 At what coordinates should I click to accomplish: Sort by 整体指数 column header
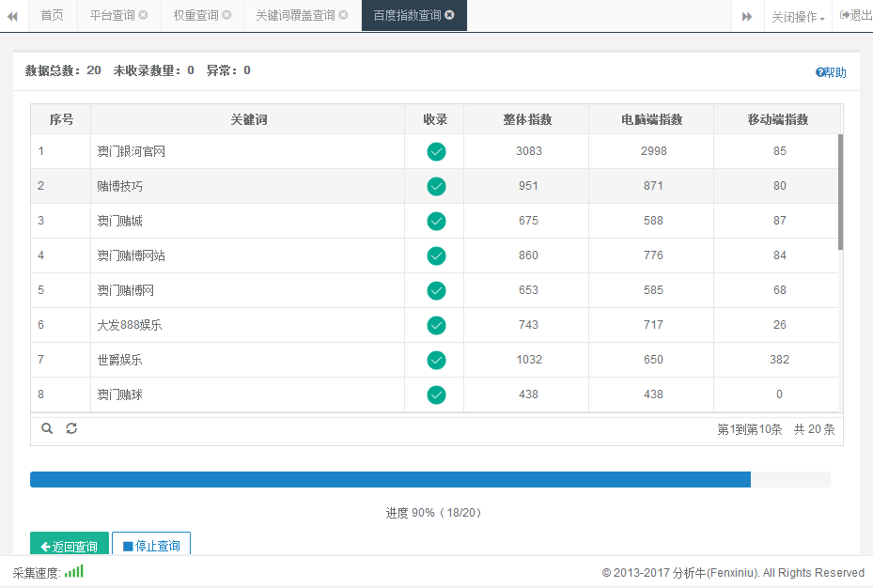526,119
